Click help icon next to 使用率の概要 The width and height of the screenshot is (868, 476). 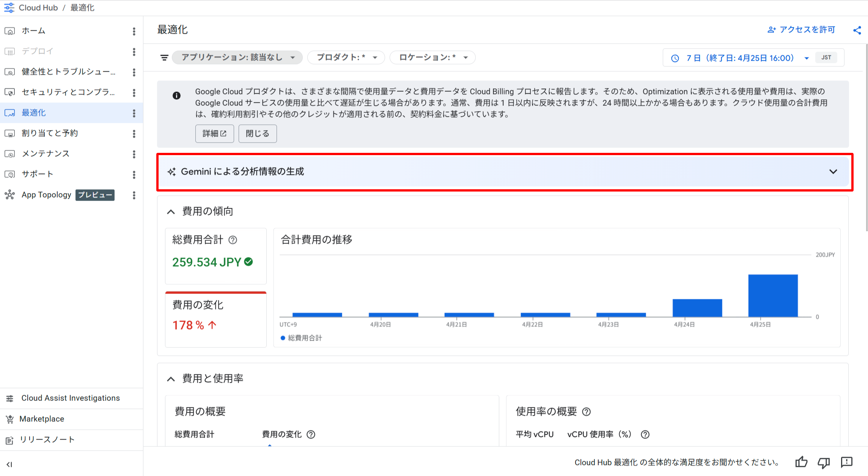tap(587, 412)
